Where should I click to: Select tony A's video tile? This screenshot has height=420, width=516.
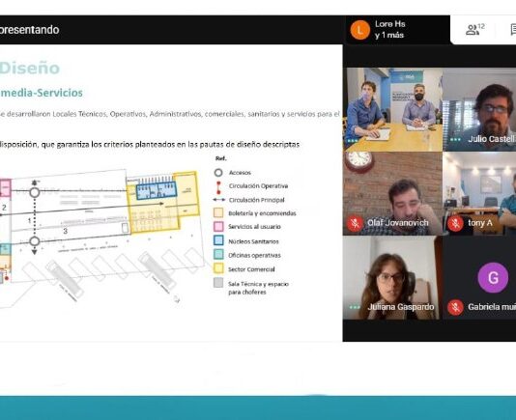pyautogui.click(x=479, y=193)
